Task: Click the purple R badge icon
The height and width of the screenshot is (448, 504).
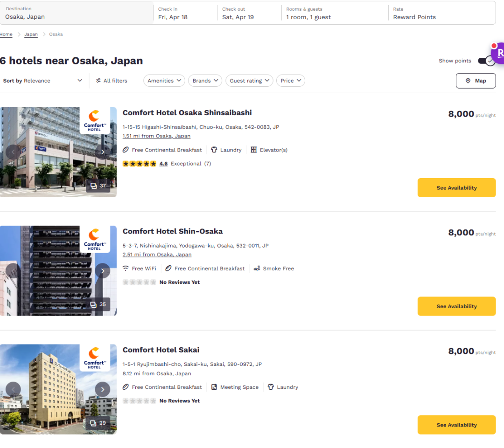Action: coord(498,54)
